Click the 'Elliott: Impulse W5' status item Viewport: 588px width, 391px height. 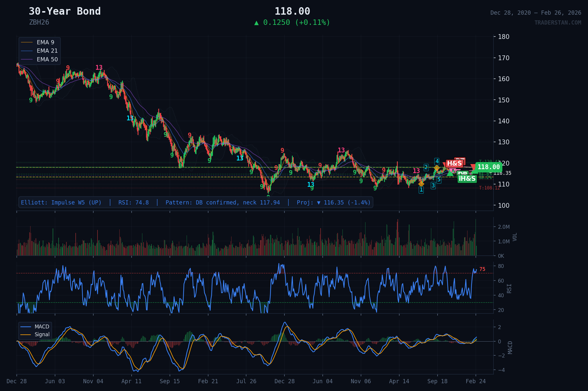(x=61, y=202)
